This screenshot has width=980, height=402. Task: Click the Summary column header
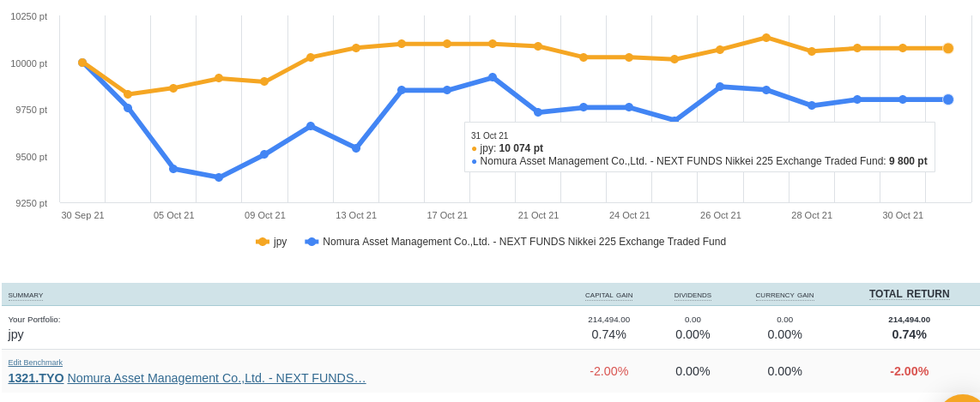click(26, 295)
